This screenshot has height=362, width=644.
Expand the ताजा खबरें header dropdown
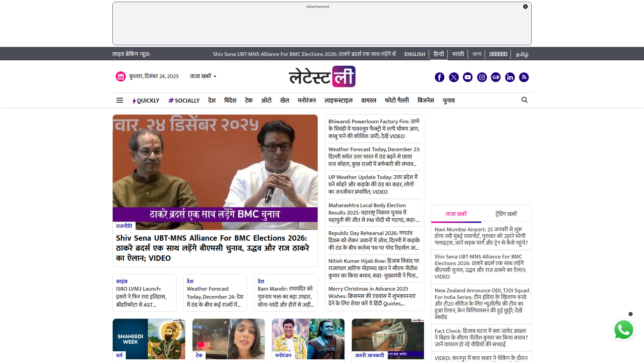click(x=203, y=76)
